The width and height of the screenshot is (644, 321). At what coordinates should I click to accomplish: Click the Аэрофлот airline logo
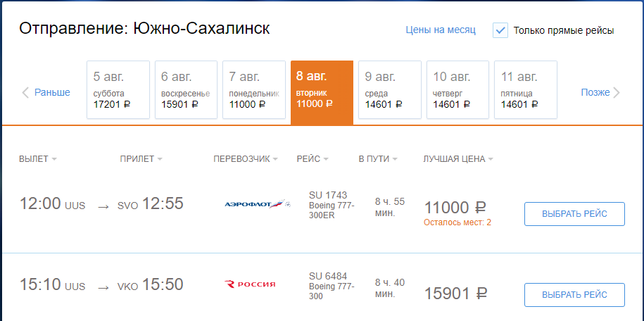click(258, 204)
